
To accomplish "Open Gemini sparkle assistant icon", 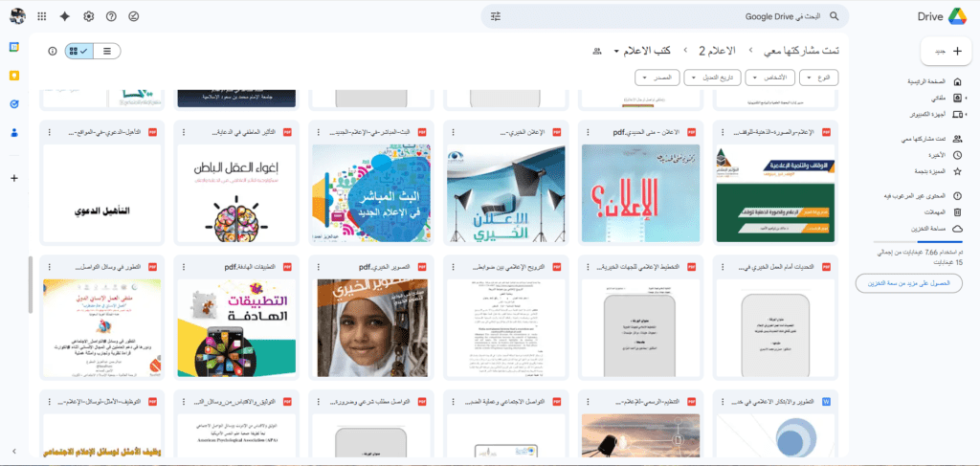I will point(65,16).
